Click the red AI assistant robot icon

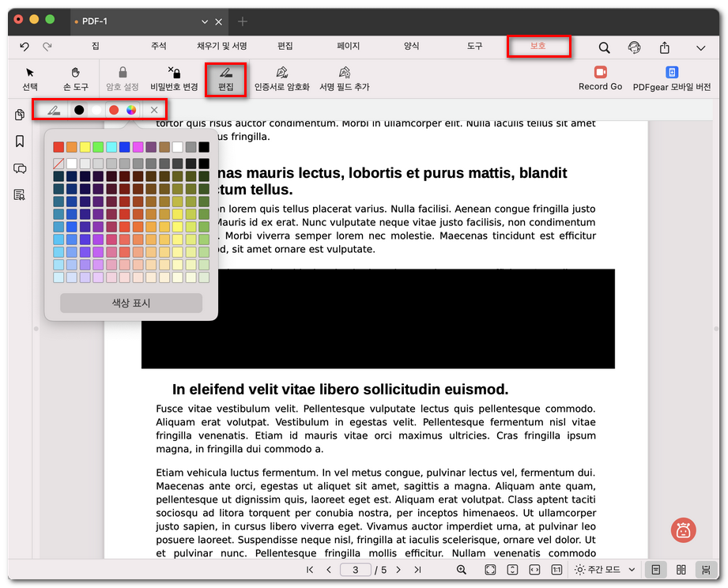683,530
